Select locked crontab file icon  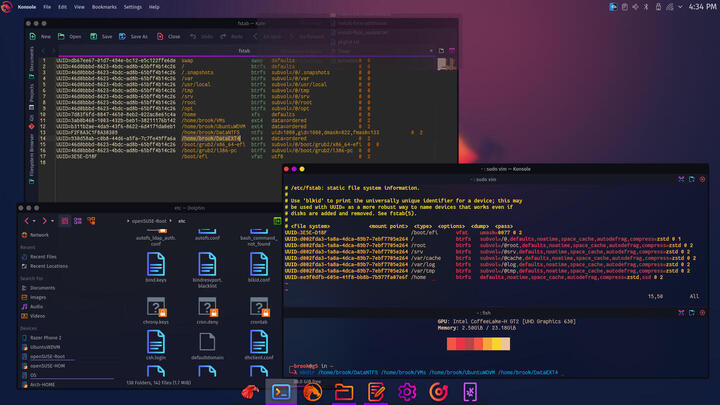(x=259, y=307)
